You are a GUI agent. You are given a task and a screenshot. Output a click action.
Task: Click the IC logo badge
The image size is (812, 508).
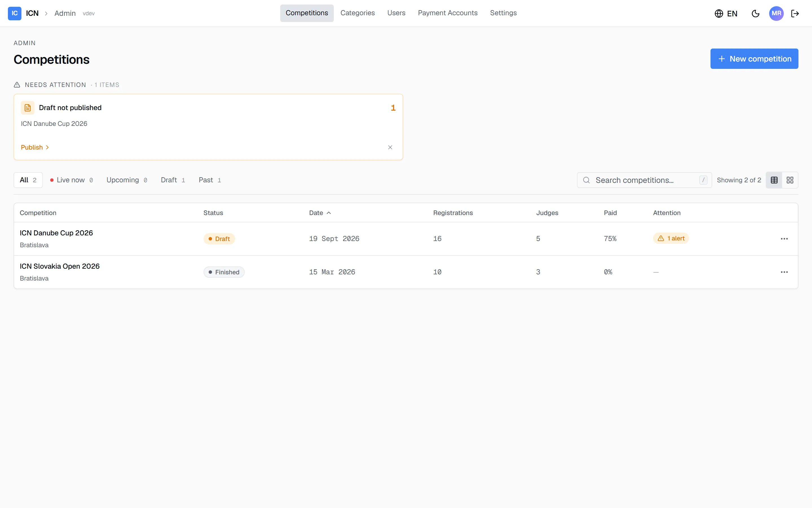(14, 14)
